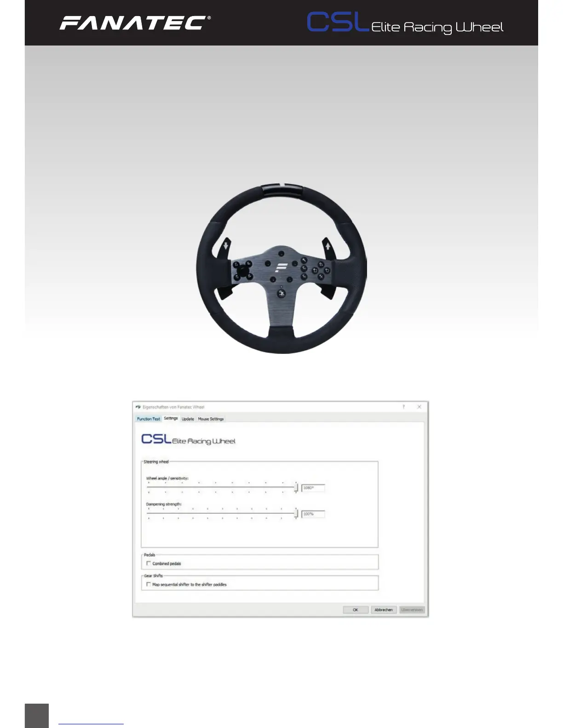Click the Wheel angle / sensitivity slider handle
The image size is (563, 728).
coord(296,488)
